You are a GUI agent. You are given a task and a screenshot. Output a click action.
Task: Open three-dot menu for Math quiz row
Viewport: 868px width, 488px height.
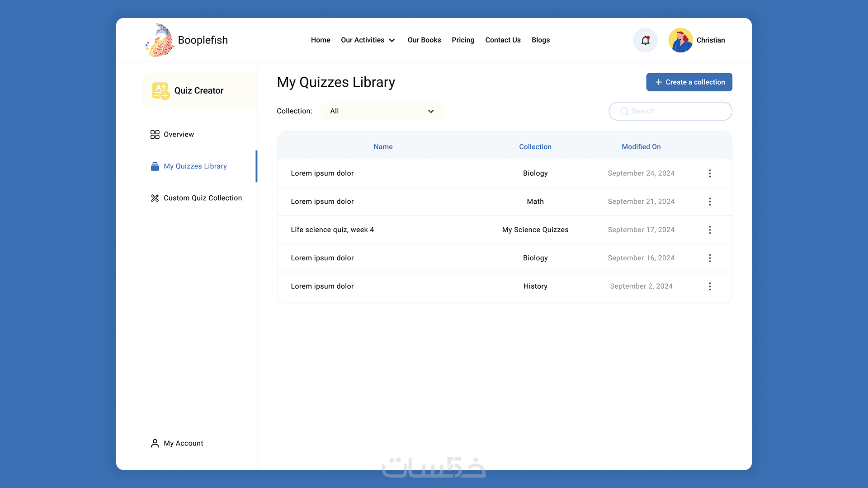point(710,202)
